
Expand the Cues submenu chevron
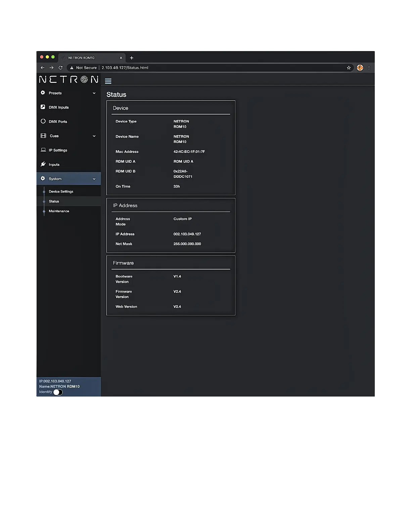[x=94, y=136]
